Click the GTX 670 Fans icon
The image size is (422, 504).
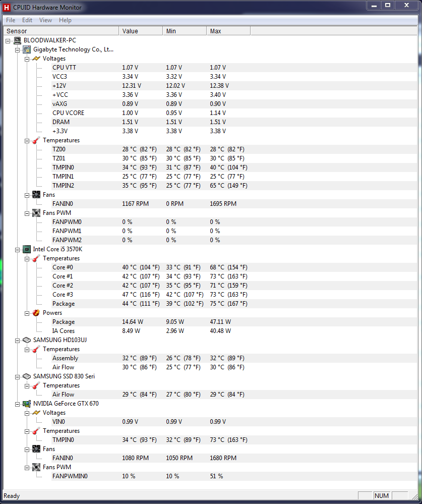point(36,449)
